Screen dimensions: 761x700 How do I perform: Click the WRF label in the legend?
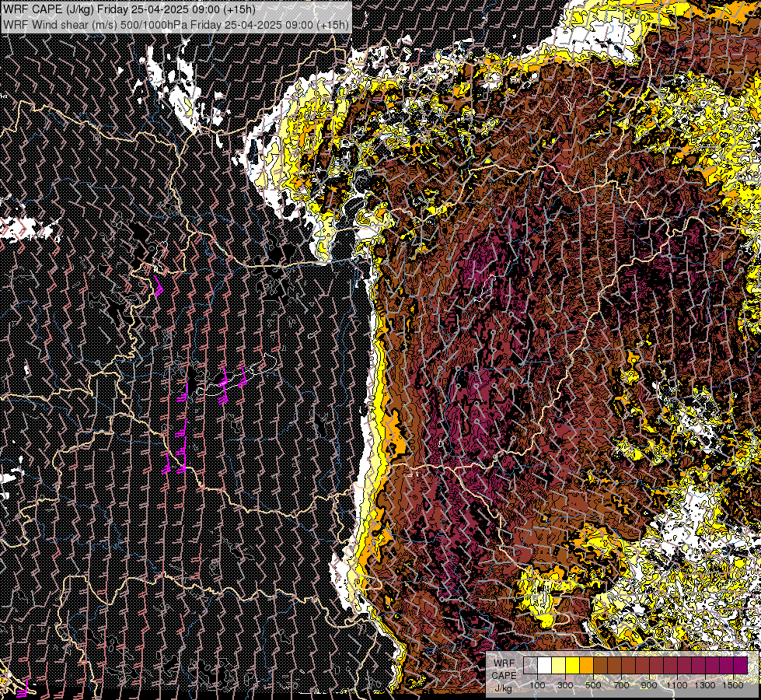pyautogui.click(x=504, y=663)
